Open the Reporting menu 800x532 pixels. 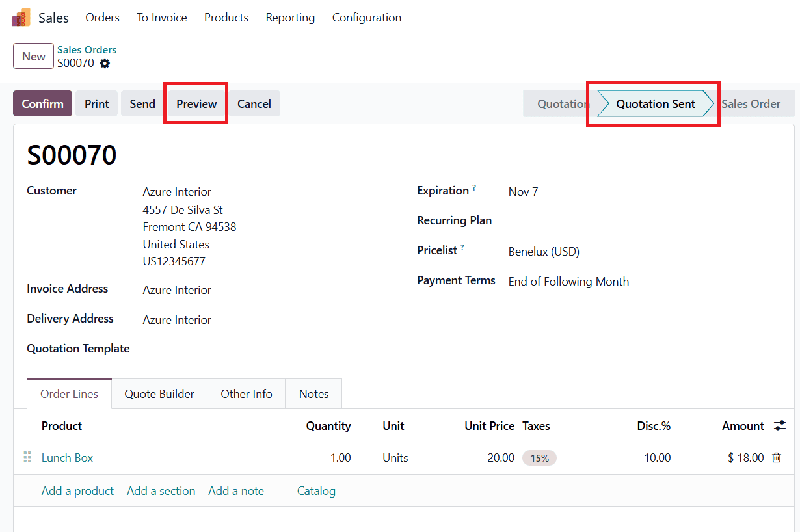pyautogui.click(x=290, y=18)
